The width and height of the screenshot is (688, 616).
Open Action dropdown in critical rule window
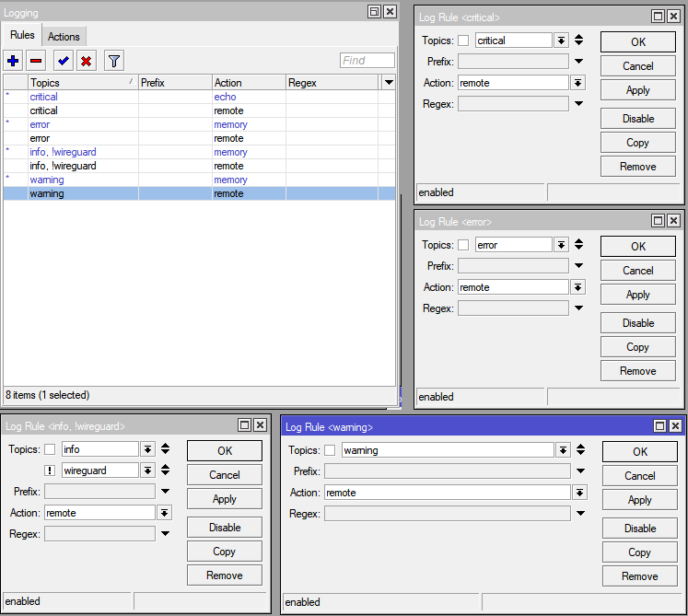click(577, 83)
